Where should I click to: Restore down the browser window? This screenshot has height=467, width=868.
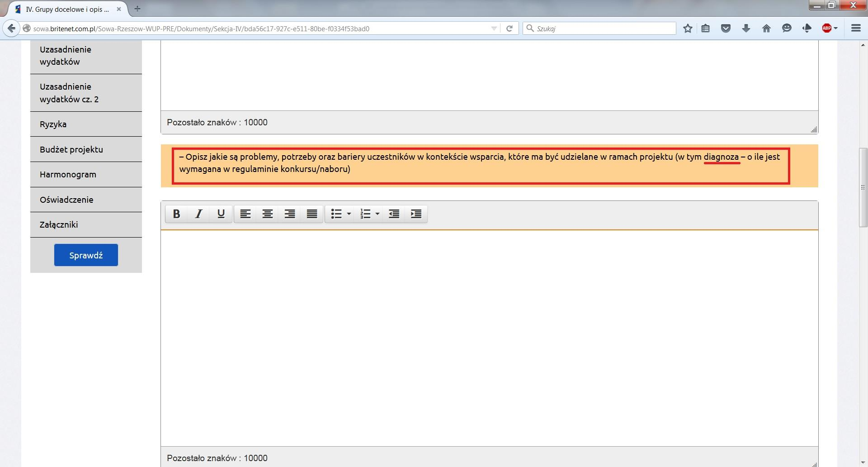tap(831, 5)
